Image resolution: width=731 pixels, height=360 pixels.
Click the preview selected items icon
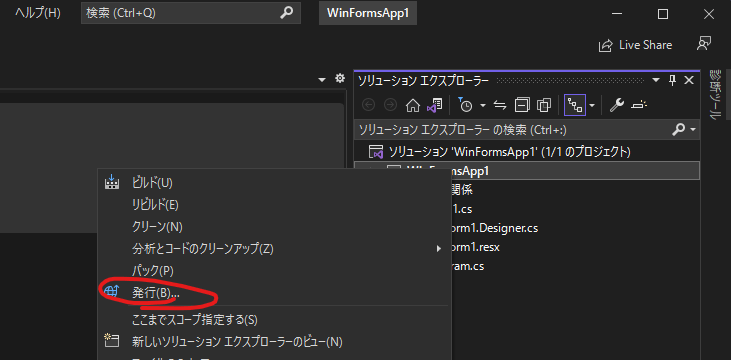[x=639, y=105]
